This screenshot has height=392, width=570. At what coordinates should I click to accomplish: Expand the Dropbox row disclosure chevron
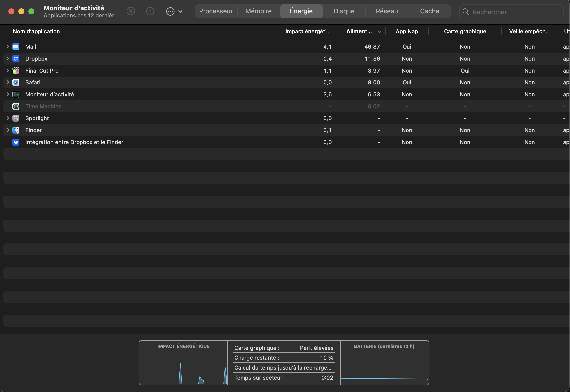tap(8, 59)
